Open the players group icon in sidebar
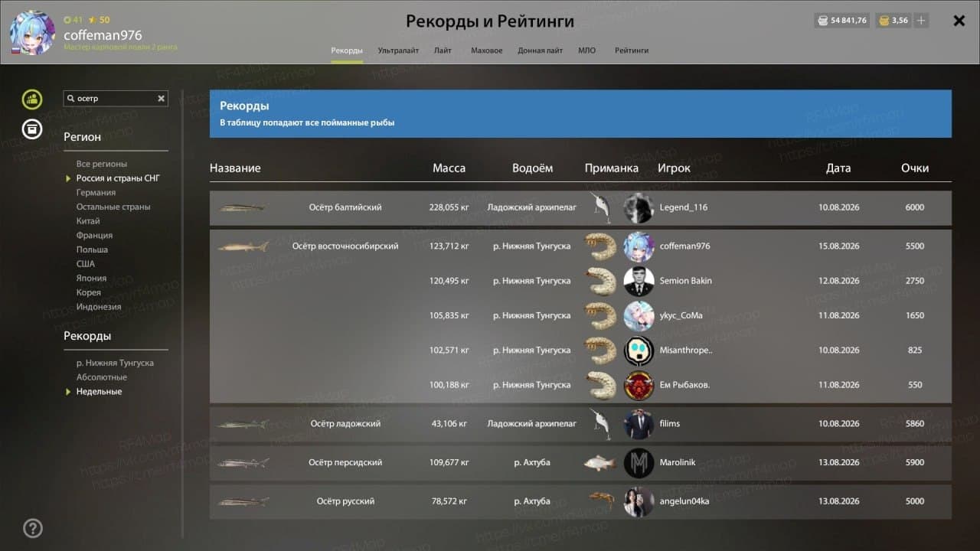This screenshot has width=980, height=551. tap(32, 99)
